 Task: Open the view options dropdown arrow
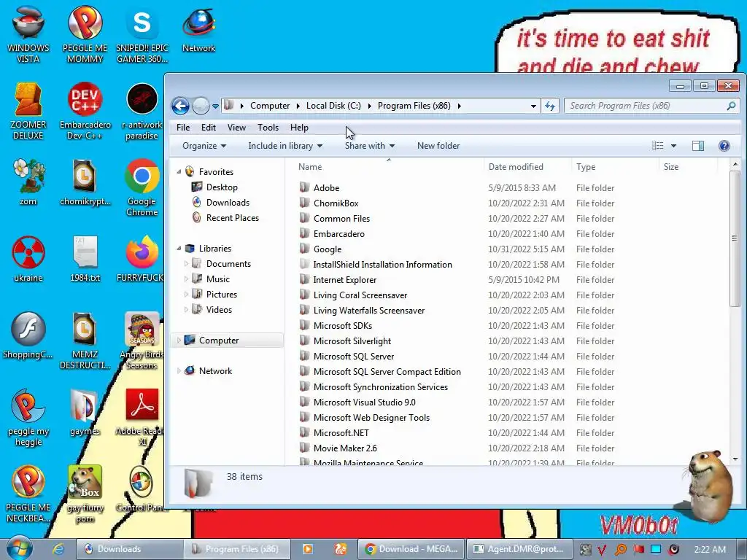pos(673,146)
